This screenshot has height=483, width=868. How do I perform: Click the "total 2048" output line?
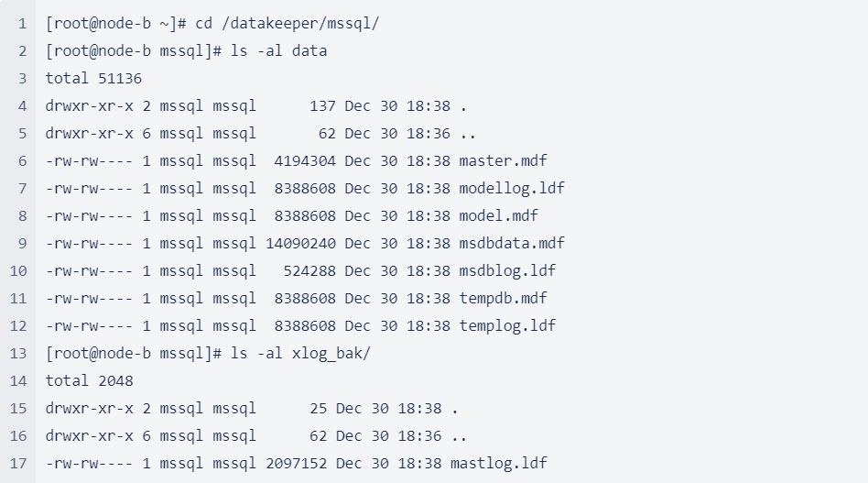[x=90, y=381]
